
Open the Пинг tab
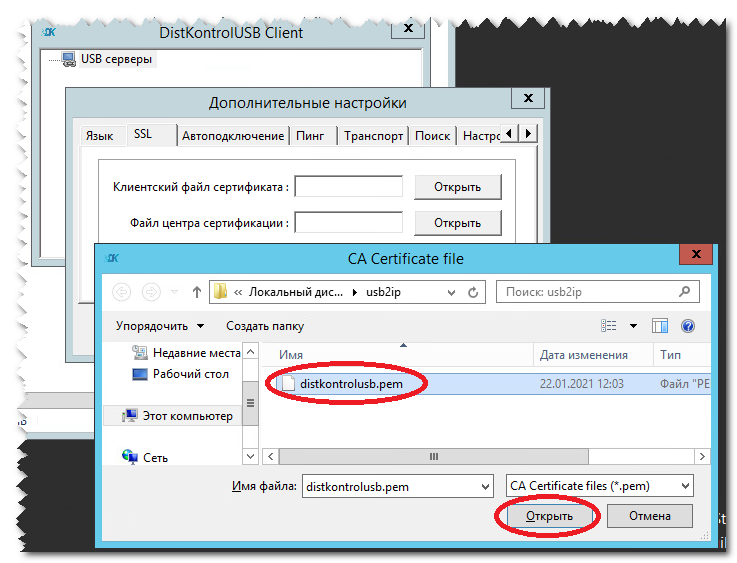[x=310, y=136]
